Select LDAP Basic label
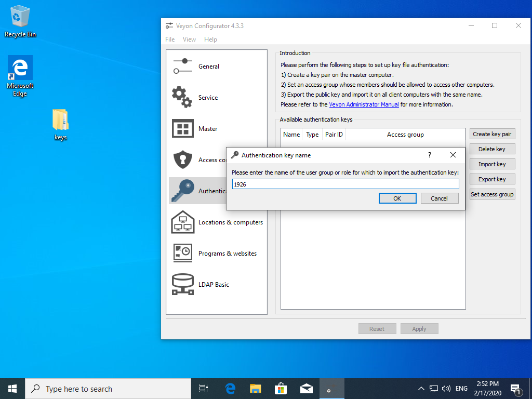 pyautogui.click(x=214, y=285)
